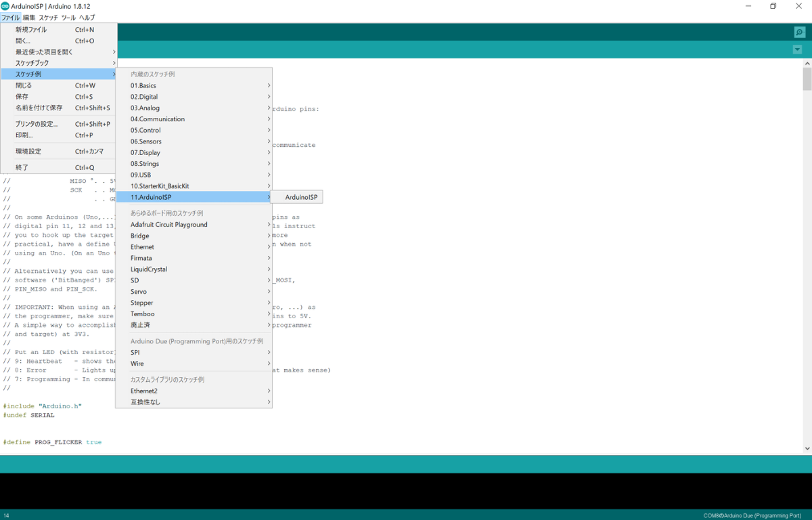Screen dimensions: 812x520
Task: Choose 印刷... menu entry
Action: 59,135
